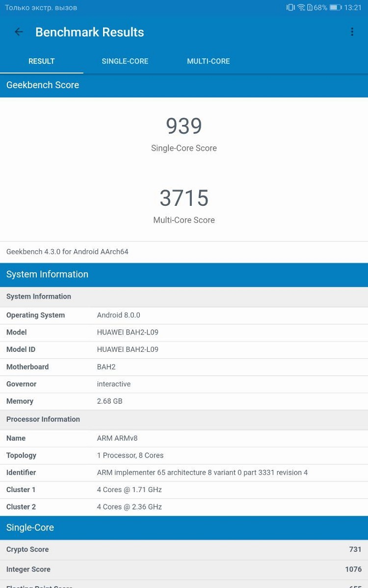
Task: Tap the Wi-Fi status icon
Action: click(301, 7)
